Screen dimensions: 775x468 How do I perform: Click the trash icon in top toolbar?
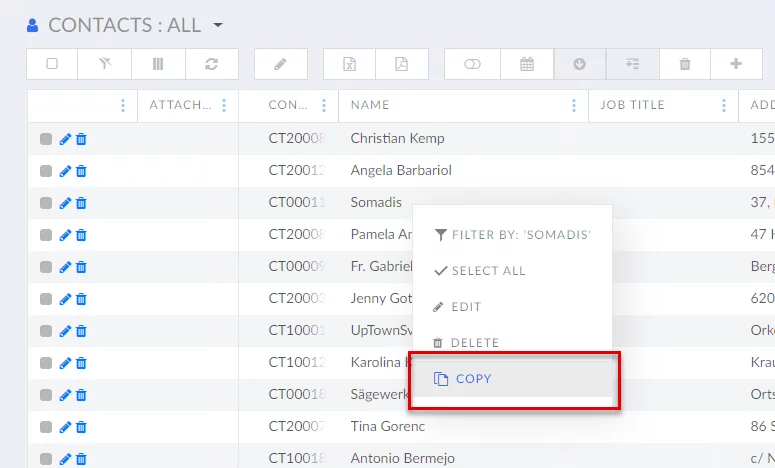(x=685, y=64)
